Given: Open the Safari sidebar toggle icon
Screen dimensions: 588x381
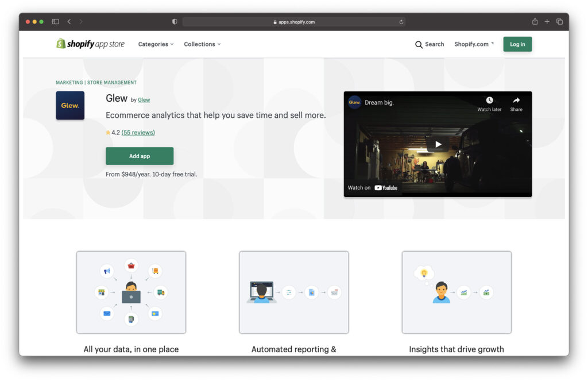Looking at the screenshot, I should (56, 22).
